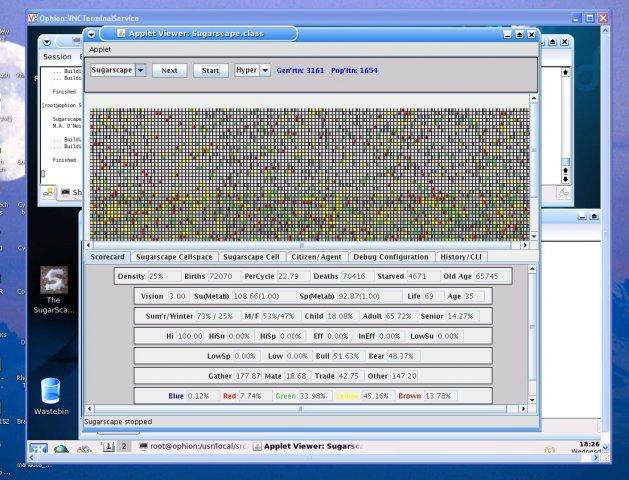This screenshot has width=629, height=480.
Task: Click the Applet Viewer title bar icon
Action: tap(121, 33)
